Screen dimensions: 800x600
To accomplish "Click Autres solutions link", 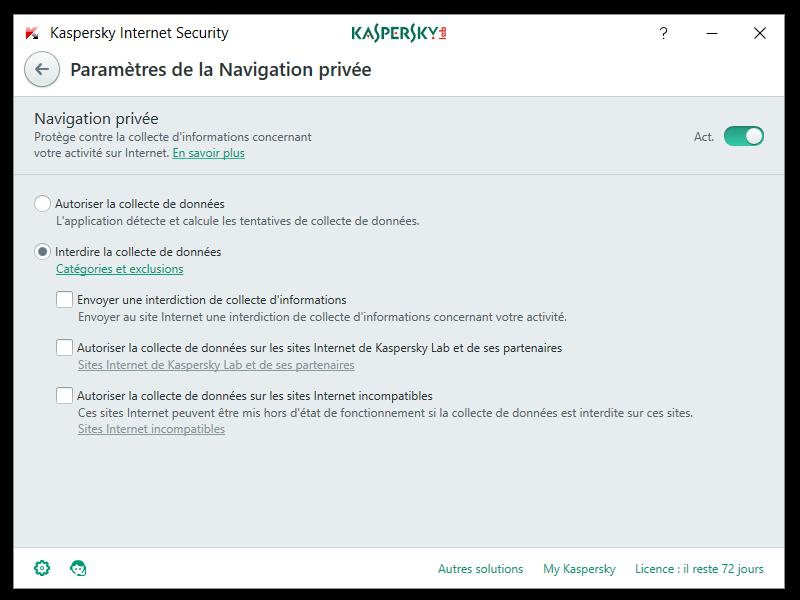I will coord(481,569).
